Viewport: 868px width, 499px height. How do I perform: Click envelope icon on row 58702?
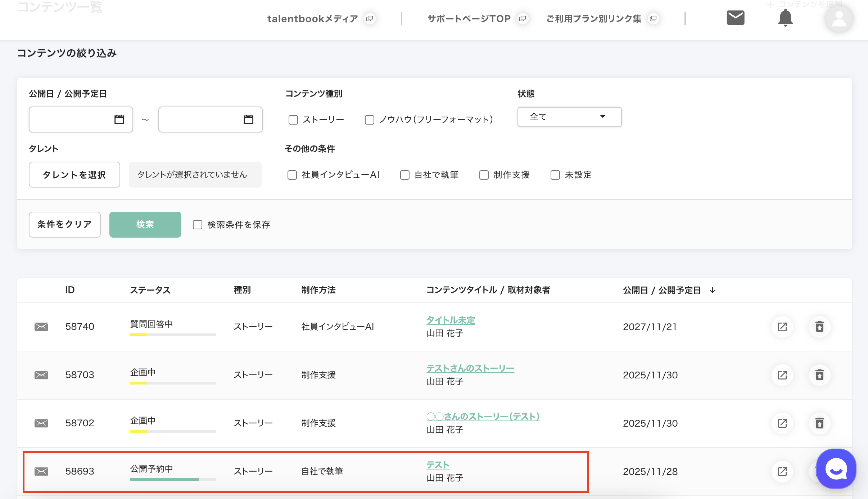tap(41, 423)
